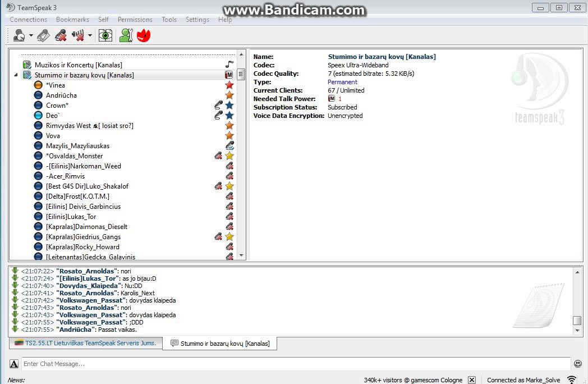Click the blue star badge next to Deo`
The height and width of the screenshot is (384, 588).
[229, 116]
